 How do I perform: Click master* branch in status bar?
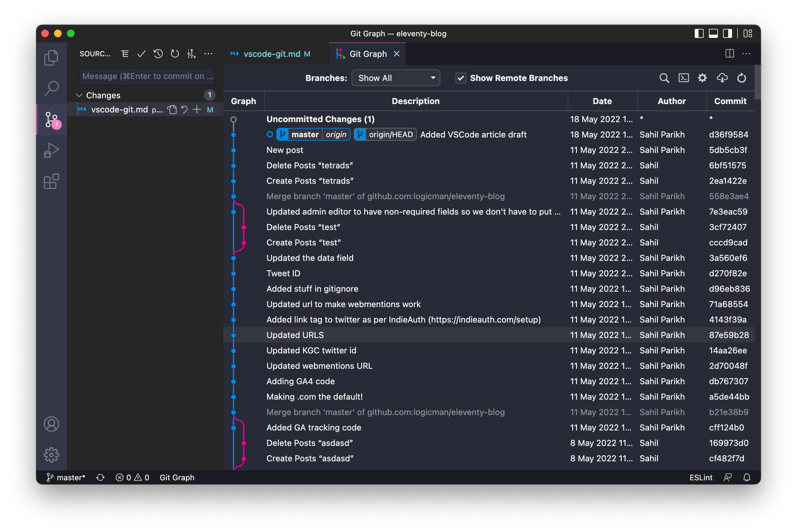pos(66,477)
